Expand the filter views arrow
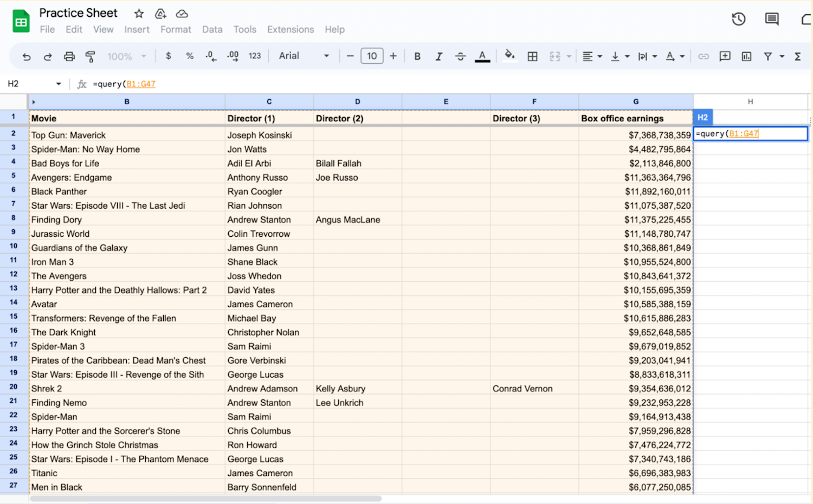Screen dimensions: 813x504 pos(782,56)
